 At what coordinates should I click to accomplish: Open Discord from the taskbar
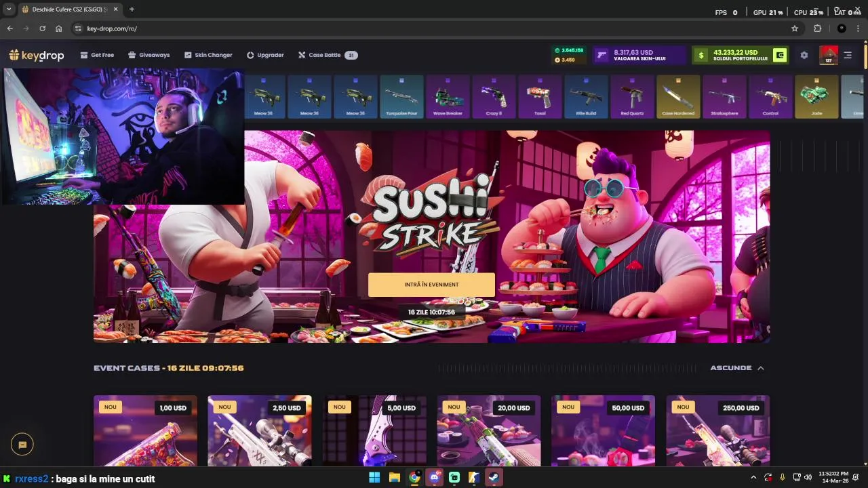tap(434, 478)
